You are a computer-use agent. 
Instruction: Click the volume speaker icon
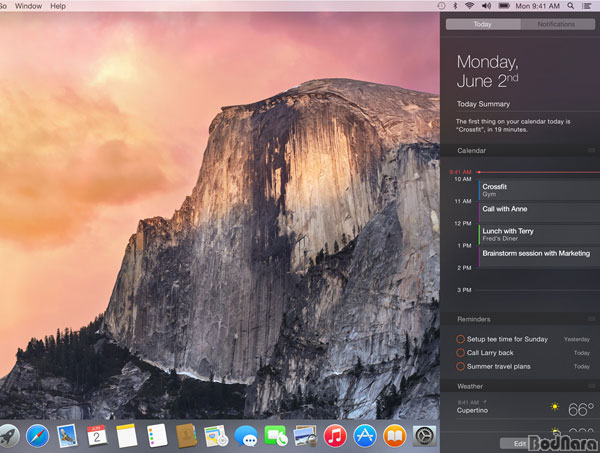pyautogui.click(x=486, y=6)
